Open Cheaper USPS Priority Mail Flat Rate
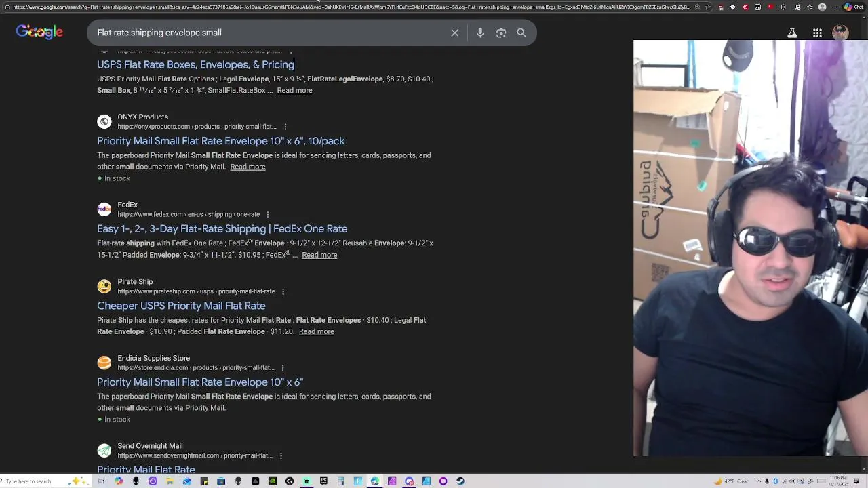The image size is (868, 488). click(181, 306)
